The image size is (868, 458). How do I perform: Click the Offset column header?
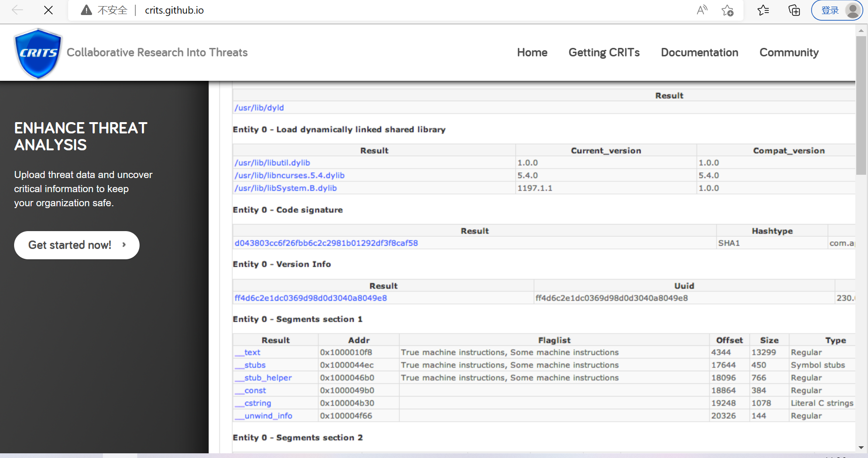(x=729, y=340)
